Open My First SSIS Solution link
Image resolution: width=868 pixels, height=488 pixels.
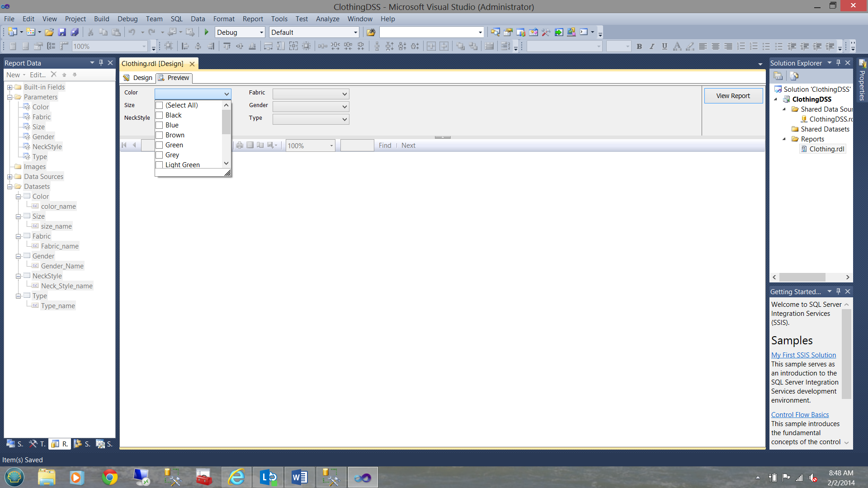coord(803,355)
